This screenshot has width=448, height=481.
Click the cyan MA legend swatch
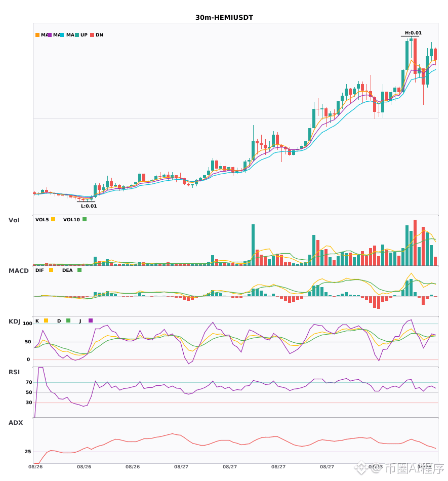pyautogui.click(x=62, y=35)
